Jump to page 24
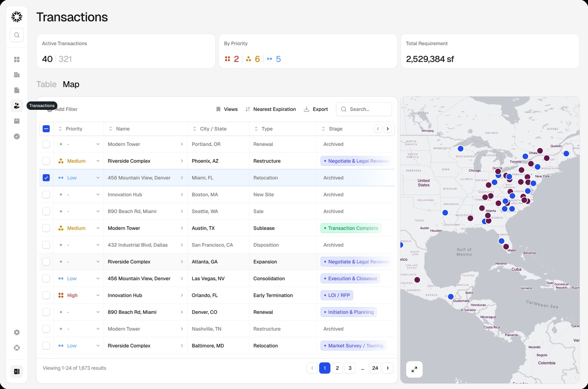This screenshot has width=588, height=389. tap(375, 368)
